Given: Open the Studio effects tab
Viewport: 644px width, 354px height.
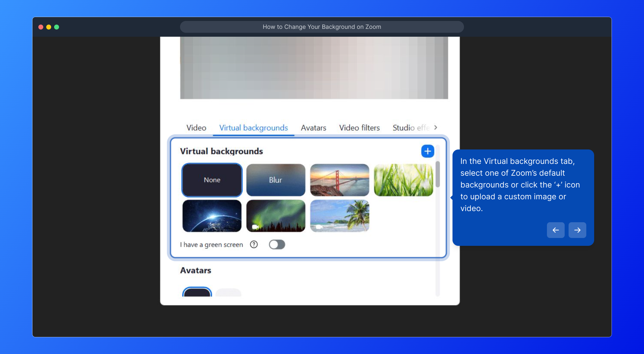Looking at the screenshot, I should (x=411, y=128).
